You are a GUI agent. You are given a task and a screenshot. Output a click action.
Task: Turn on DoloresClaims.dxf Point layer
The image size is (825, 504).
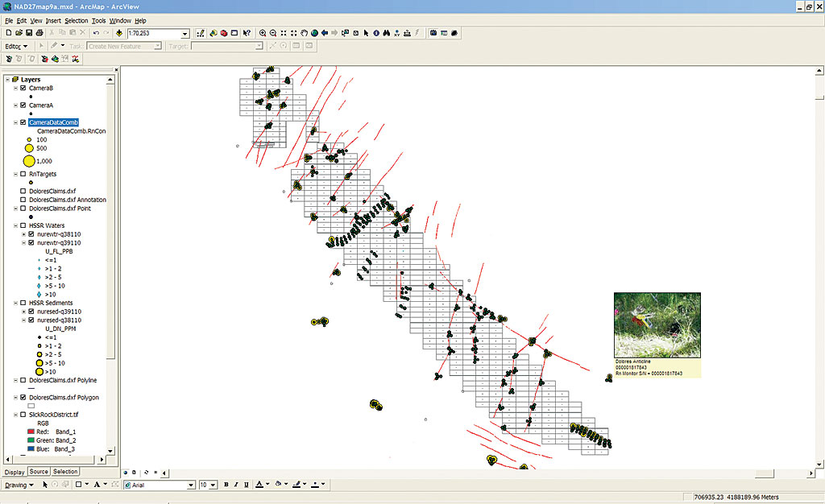[x=23, y=209]
